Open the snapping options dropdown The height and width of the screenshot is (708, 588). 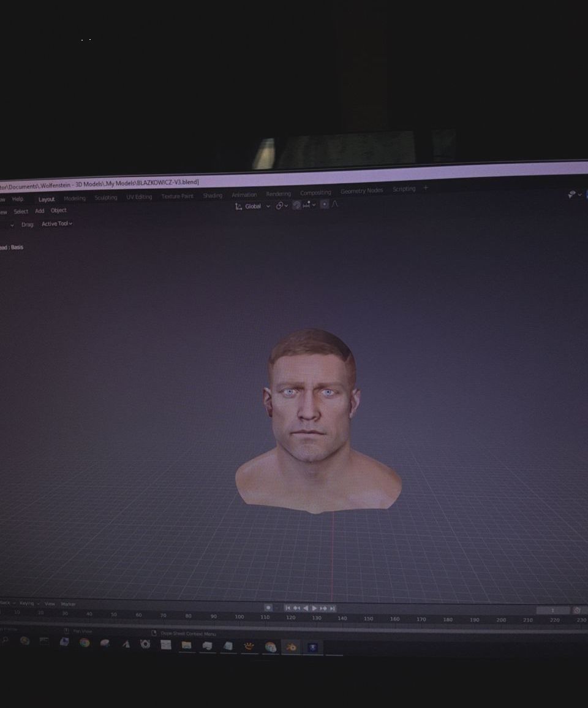click(309, 205)
